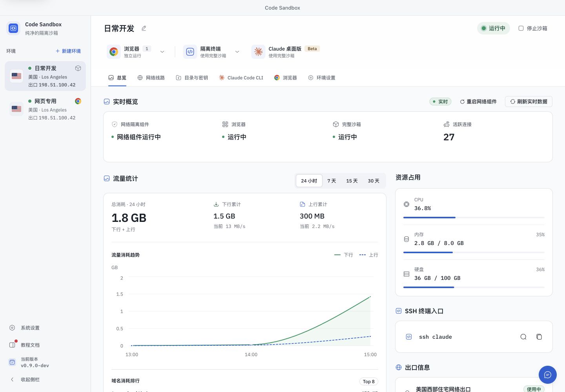The image size is (565, 392).
Task: Select the 24 小时 time range
Action: [309, 181]
